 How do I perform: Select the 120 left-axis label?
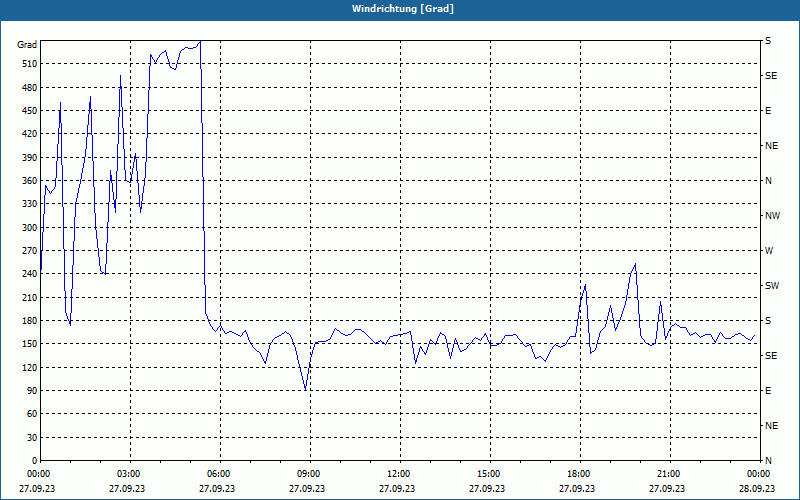30,367
